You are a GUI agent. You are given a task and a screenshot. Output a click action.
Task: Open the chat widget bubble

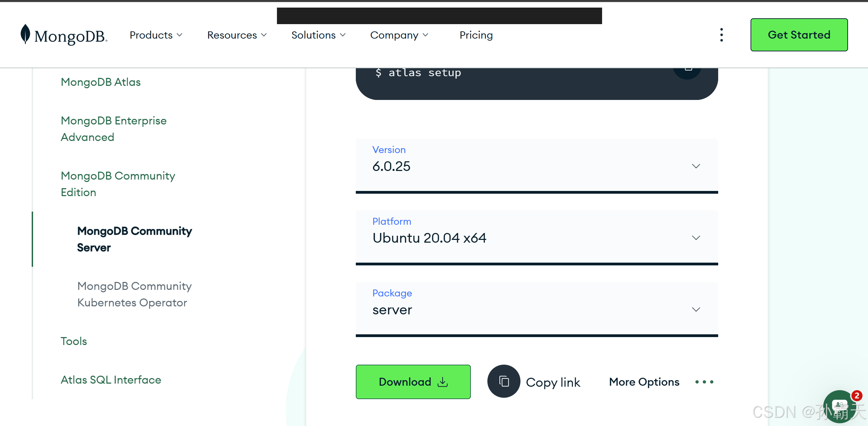click(840, 407)
